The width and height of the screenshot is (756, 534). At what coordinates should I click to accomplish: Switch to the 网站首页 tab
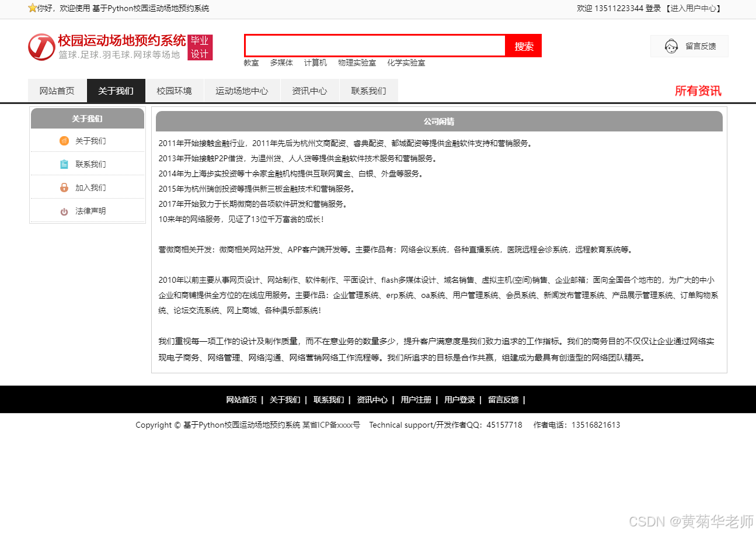click(57, 91)
